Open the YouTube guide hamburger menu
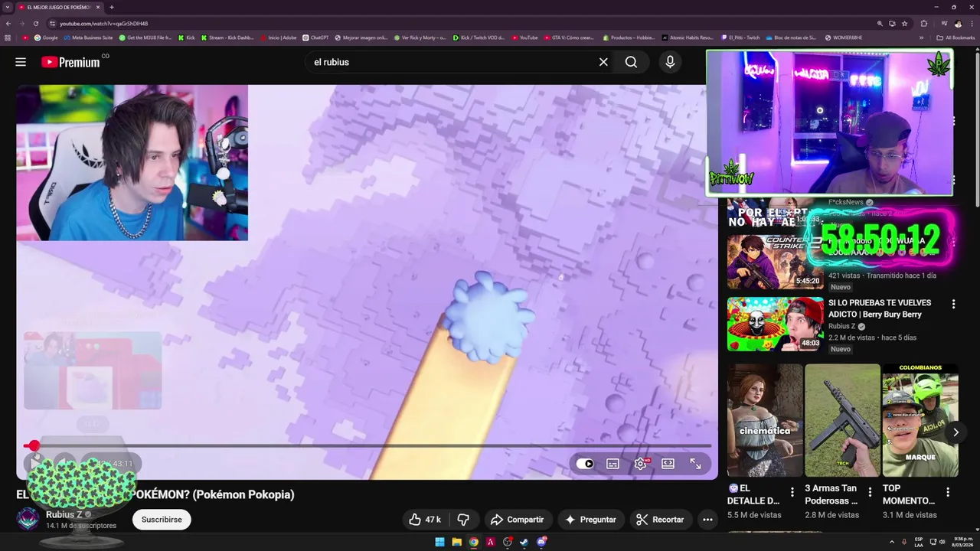Image resolution: width=980 pixels, height=551 pixels. 21,62
